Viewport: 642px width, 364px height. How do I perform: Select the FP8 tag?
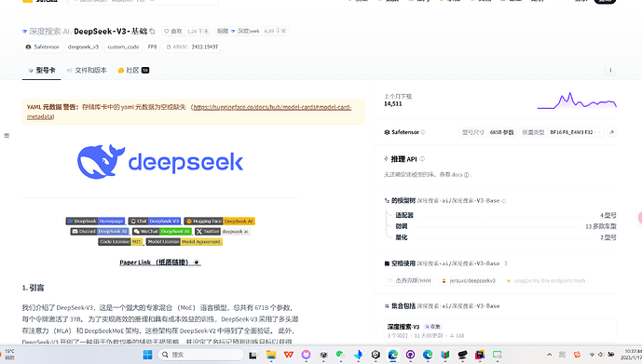coord(152,47)
